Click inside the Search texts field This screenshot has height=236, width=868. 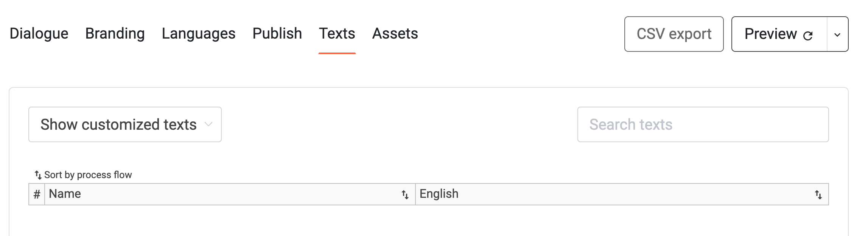click(x=703, y=124)
